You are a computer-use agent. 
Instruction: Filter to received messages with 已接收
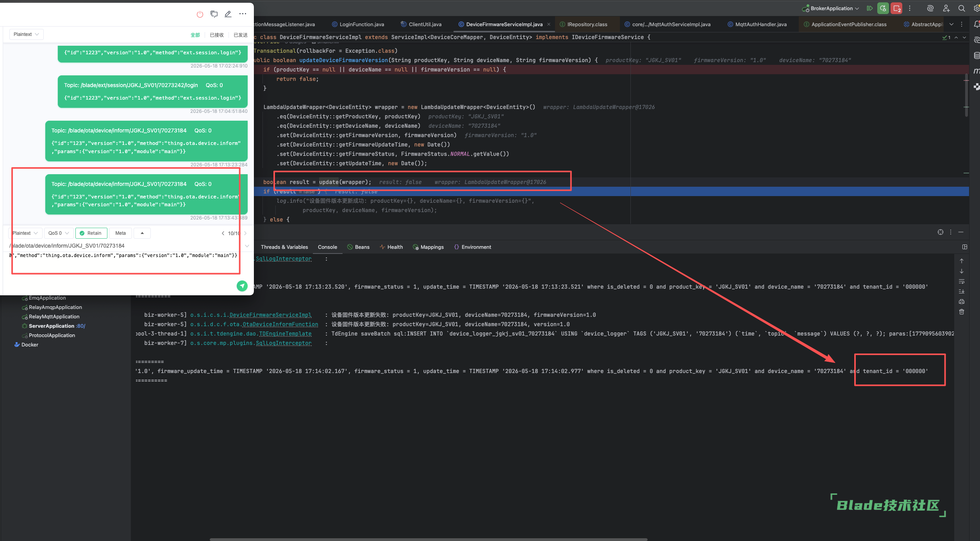[x=217, y=35]
